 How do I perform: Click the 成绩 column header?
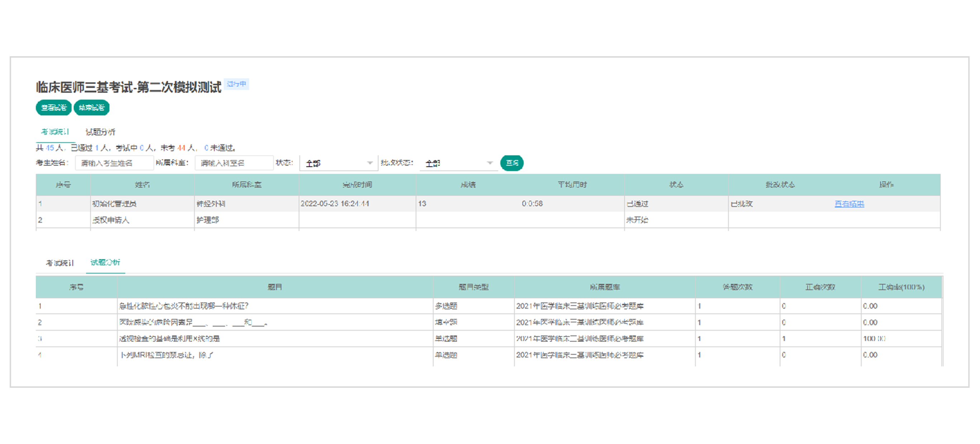pos(468,185)
